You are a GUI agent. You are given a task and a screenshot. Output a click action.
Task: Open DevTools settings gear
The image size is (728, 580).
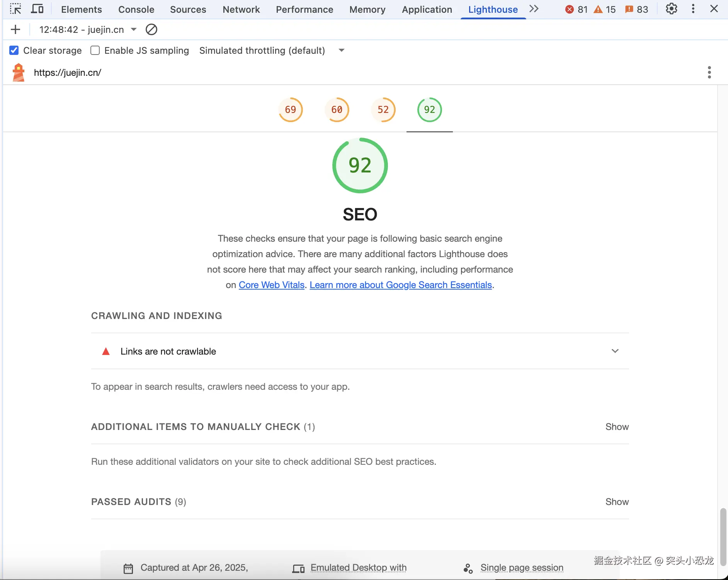coord(672,9)
